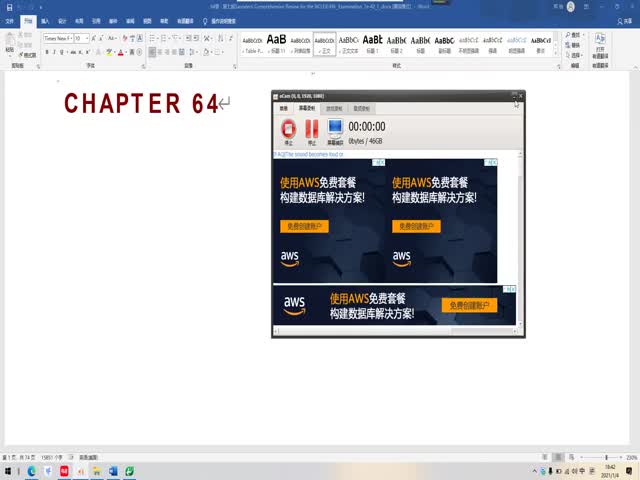Click the Tell Me search lightbulb box

tap(219, 21)
